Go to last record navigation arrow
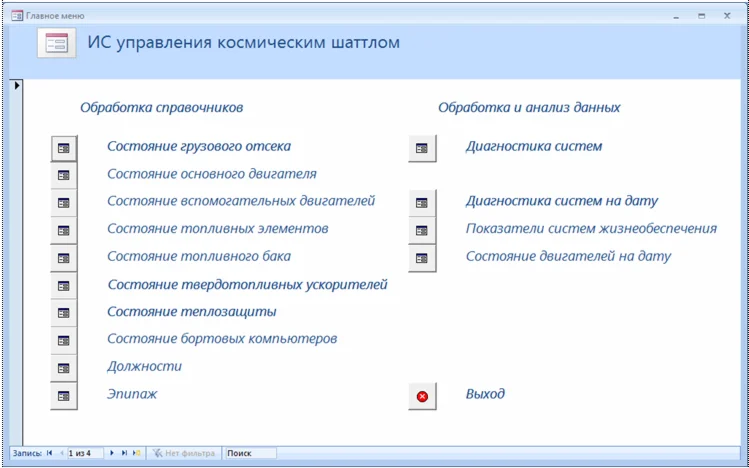This screenshot has width=749, height=468. (124, 453)
